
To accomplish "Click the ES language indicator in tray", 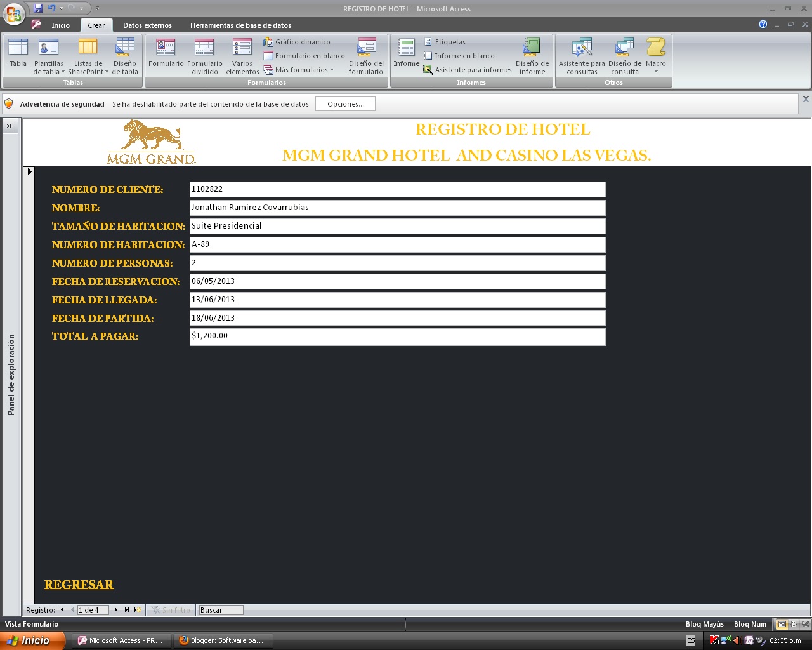I will pos(691,641).
